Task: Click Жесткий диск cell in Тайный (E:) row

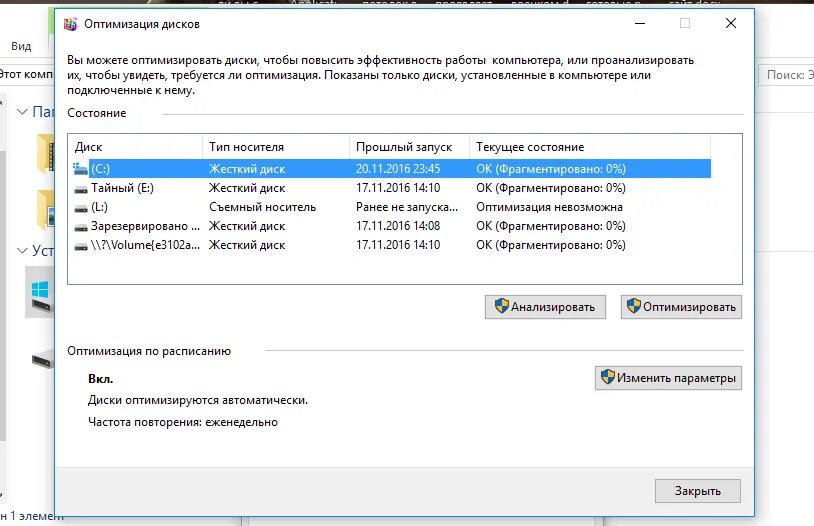Action: pos(247,188)
